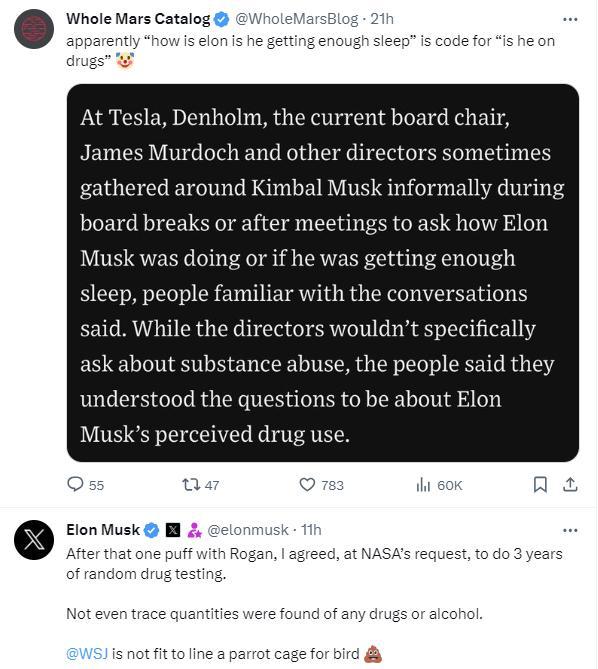Click the blue verified badge next to Whole Mars Catalog
598x669 pixels.
pos(221,19)
